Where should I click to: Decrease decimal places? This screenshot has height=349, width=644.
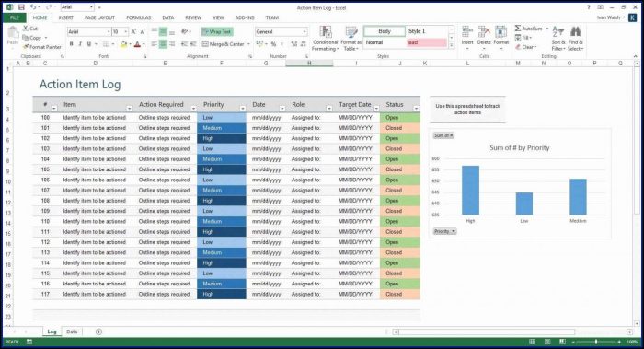[x=304, y=43]
